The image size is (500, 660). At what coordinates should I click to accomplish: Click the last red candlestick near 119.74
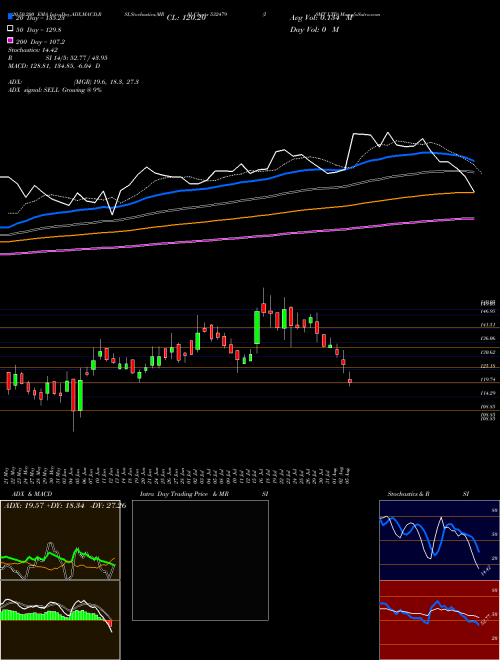(350, 381)
